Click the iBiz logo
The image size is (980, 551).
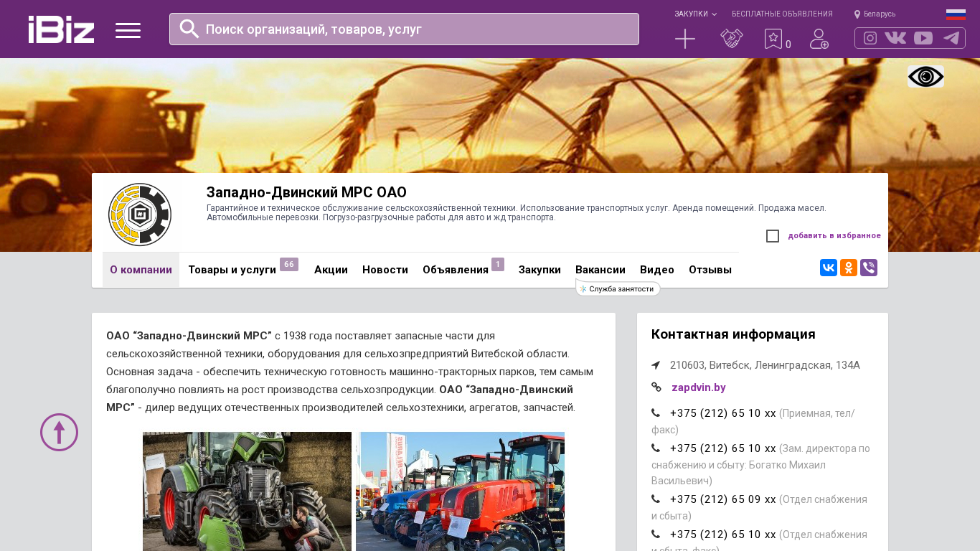pos(61,29)
